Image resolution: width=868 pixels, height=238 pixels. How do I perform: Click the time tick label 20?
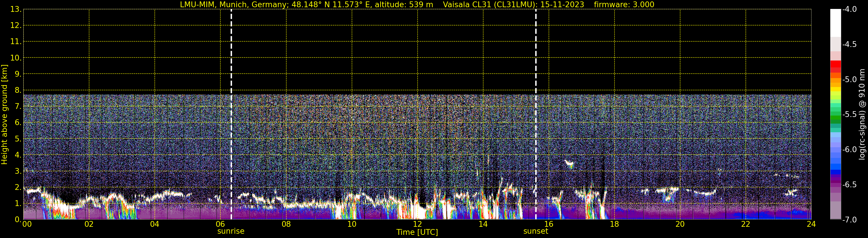(680, 224)
